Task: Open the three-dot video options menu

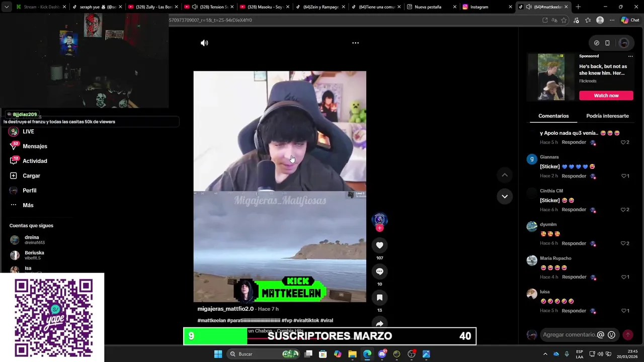Action: click(355, 43)
